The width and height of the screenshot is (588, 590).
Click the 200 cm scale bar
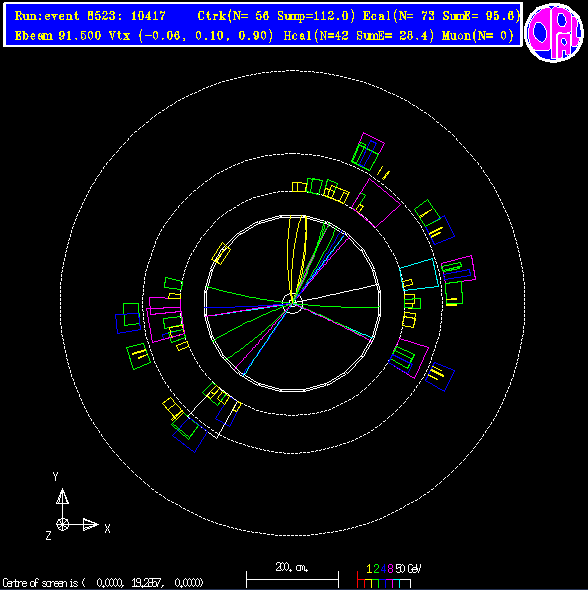(x=292, y=575)
